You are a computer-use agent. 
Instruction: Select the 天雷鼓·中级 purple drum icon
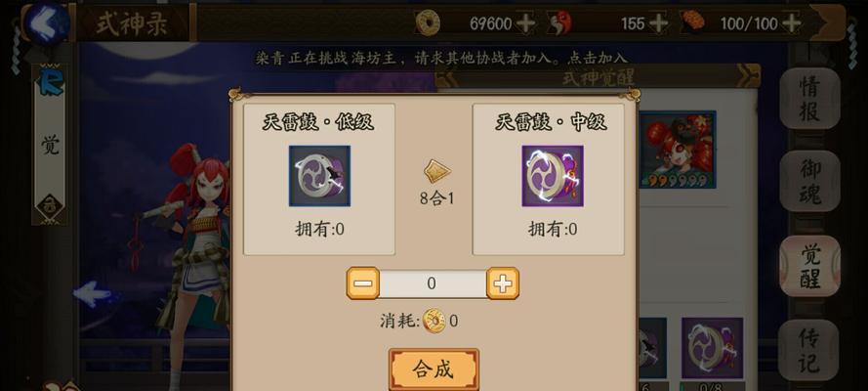[x=553, y=176]
